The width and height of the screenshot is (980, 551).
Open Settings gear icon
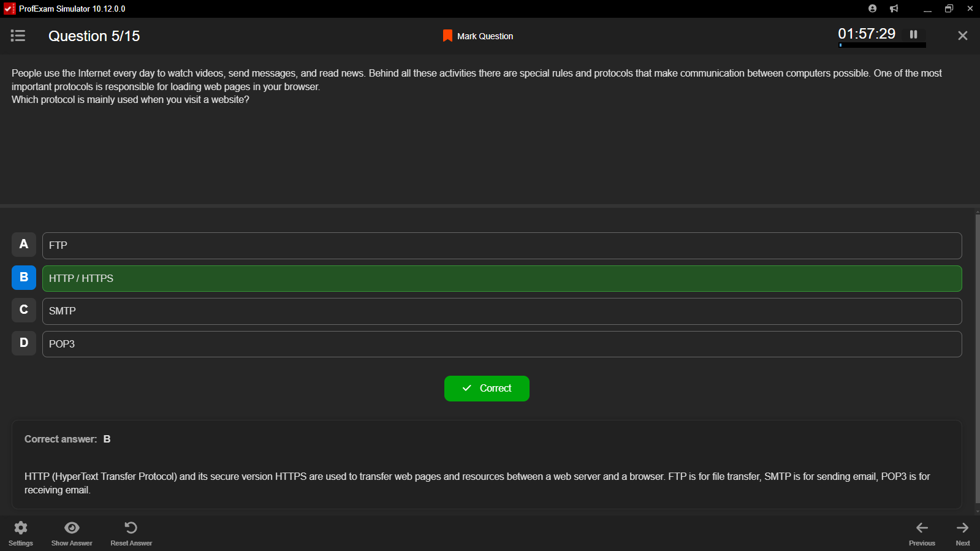[21, 528]
